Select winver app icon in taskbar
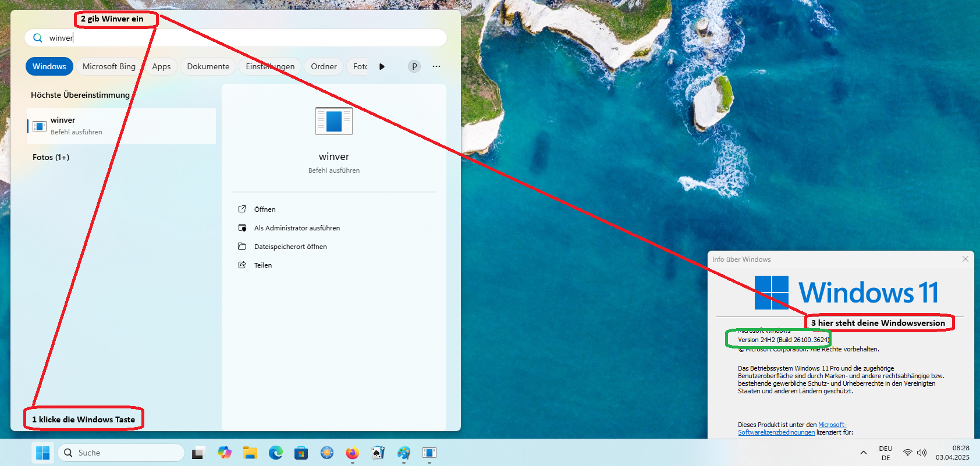The image size is (980, 466). (x=429, y=453)
